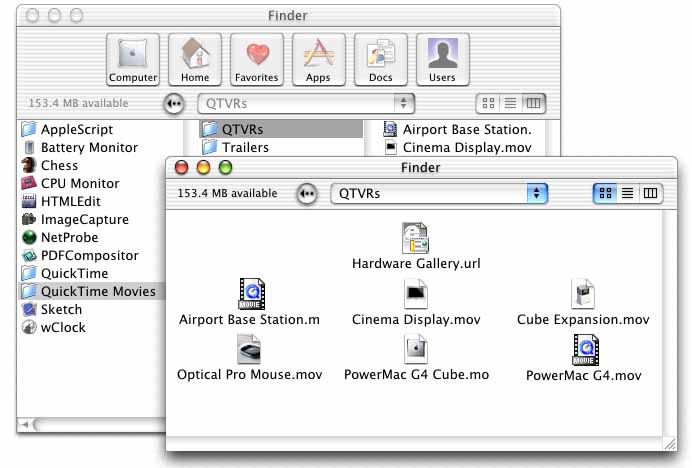Open Docs in the back Finder toolbar
692x468 pixels.
point(380,60)
